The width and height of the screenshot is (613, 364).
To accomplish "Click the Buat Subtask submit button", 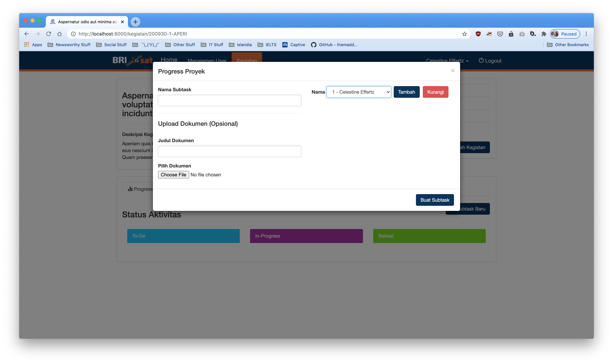I will (434, 200).
